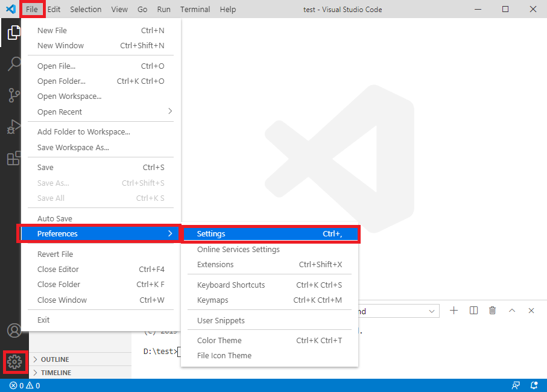Screen dimensions: 547x392
Task: Choose File Icon Theme
Action: pyautogui.click(x=270, y=355)
